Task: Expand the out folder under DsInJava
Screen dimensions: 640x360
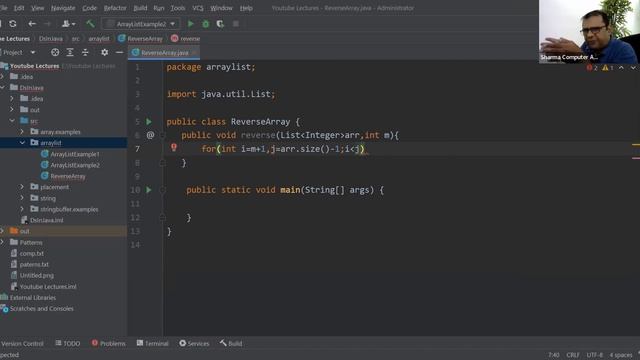Action: coord(12,109)
